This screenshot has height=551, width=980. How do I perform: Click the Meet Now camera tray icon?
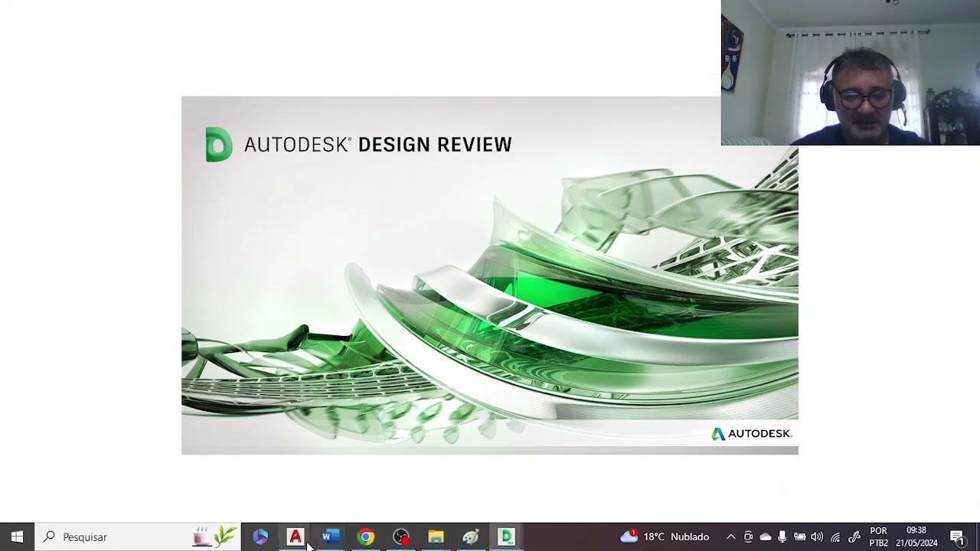[748, 536]
